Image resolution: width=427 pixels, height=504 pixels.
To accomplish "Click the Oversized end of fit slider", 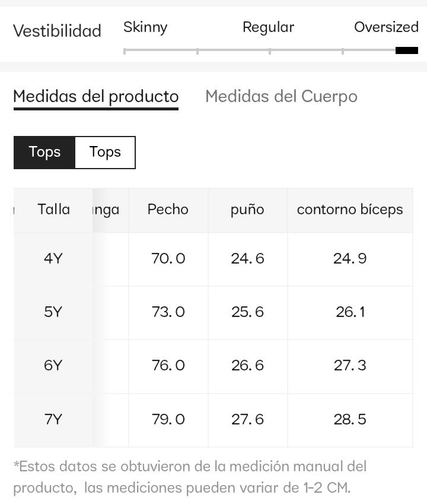I will pyautogui.click(x=406, y=50).
